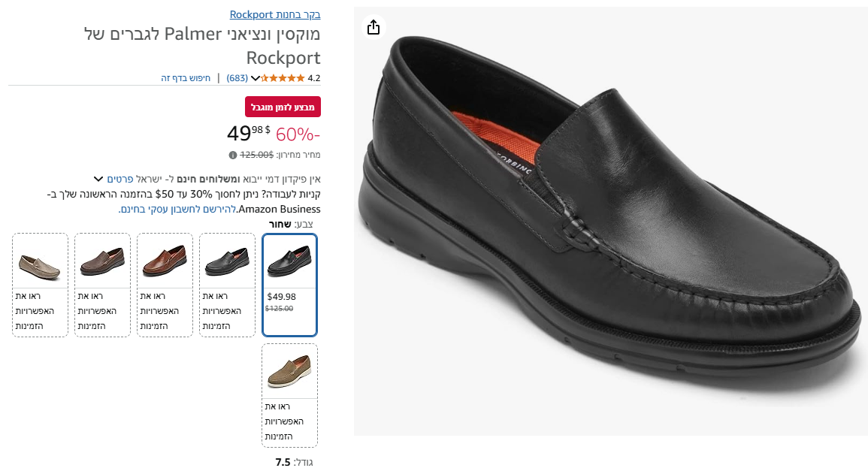Pick the dark brown shoe swatch
This screenshot has width=868, height=471.
(102, 285)
